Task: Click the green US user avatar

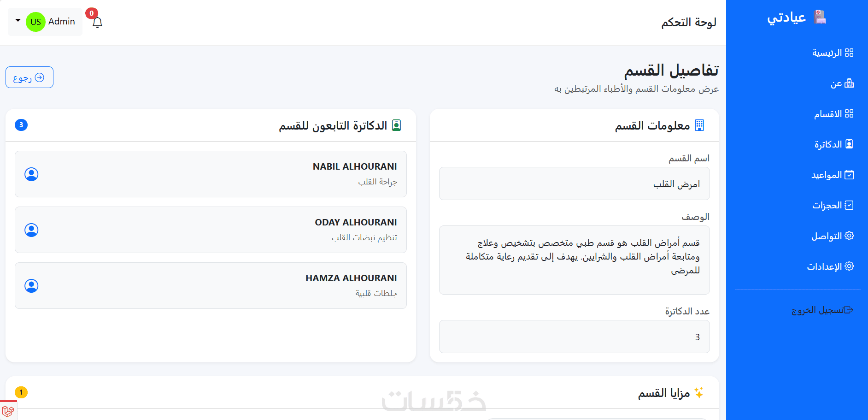Action: point(35,22)
